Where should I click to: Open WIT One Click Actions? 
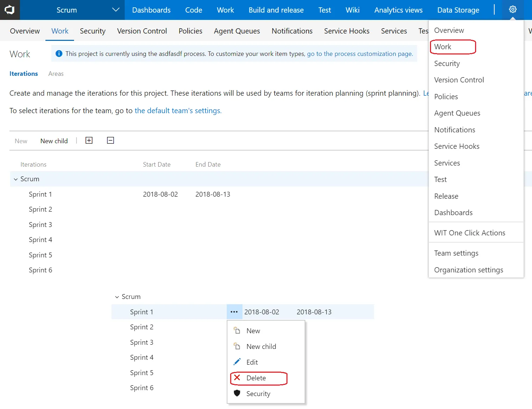pos(469,233)
